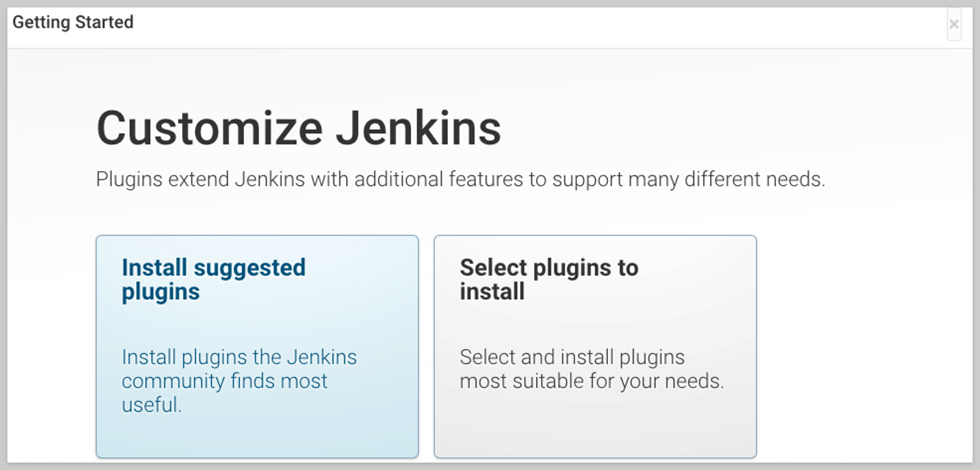Screen dimensions: 980x470
Task: Click the 'Getting Started' title text
Action: [x=73, y=23]
